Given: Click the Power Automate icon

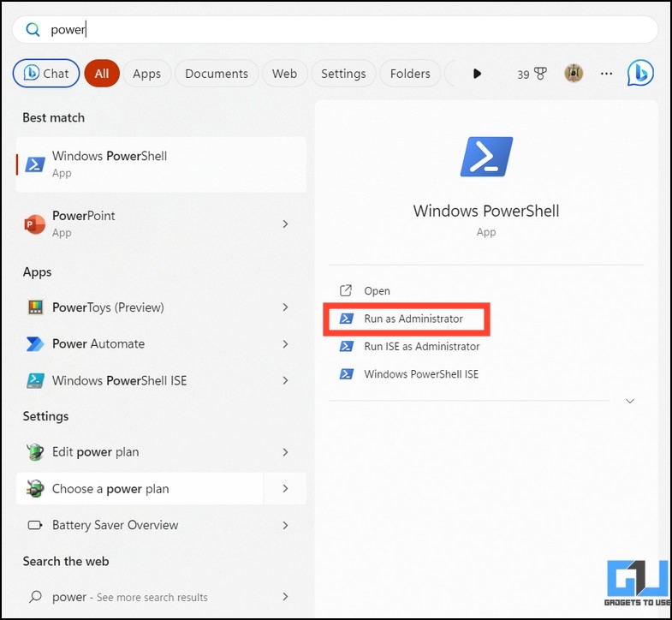Looking at the screenshot, I should point(35,344).
